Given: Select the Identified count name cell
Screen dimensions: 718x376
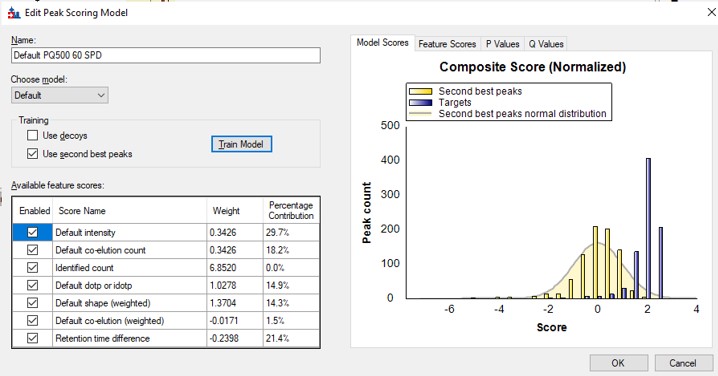Looking at the screenshot, I should [130, 268].
